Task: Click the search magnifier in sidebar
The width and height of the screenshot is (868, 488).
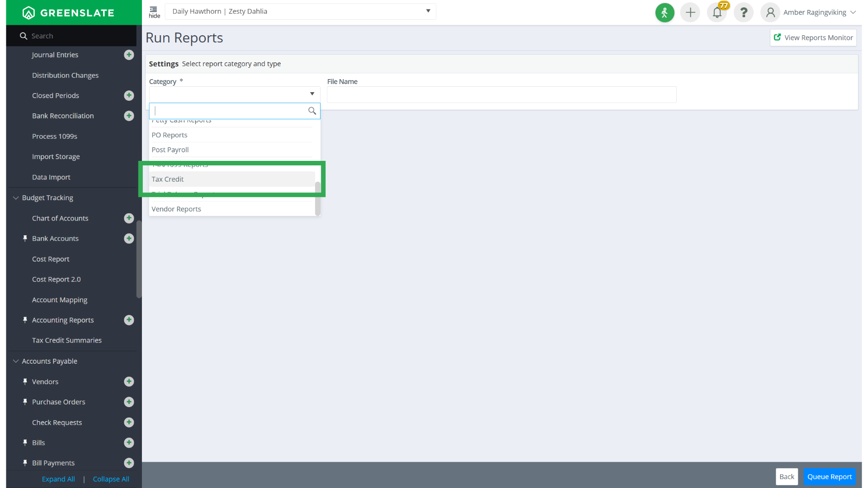Action: (24, 36)
